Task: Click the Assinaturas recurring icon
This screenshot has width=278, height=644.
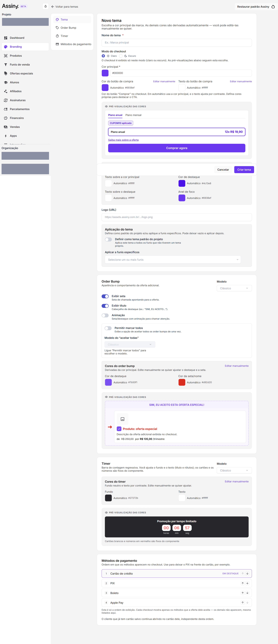Action: (x=6, y=100)
